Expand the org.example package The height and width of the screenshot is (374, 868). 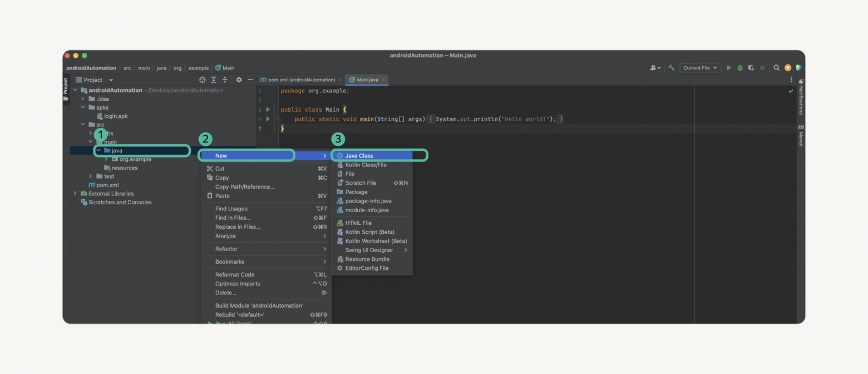tap(106, 159)
